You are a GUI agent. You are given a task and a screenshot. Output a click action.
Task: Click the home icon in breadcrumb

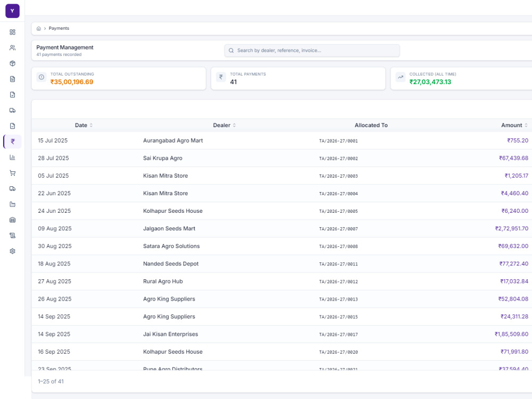[39, 29]
